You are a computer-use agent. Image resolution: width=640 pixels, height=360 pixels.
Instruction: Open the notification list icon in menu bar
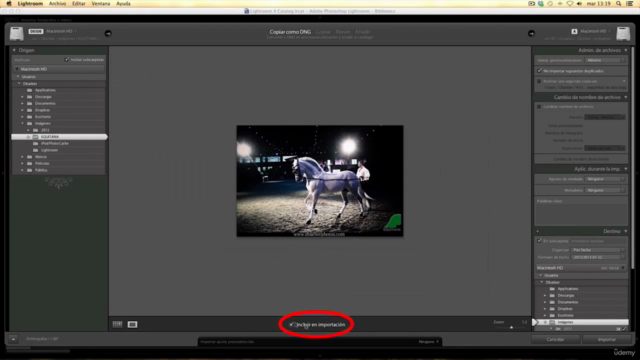click(x=630, y=4)
